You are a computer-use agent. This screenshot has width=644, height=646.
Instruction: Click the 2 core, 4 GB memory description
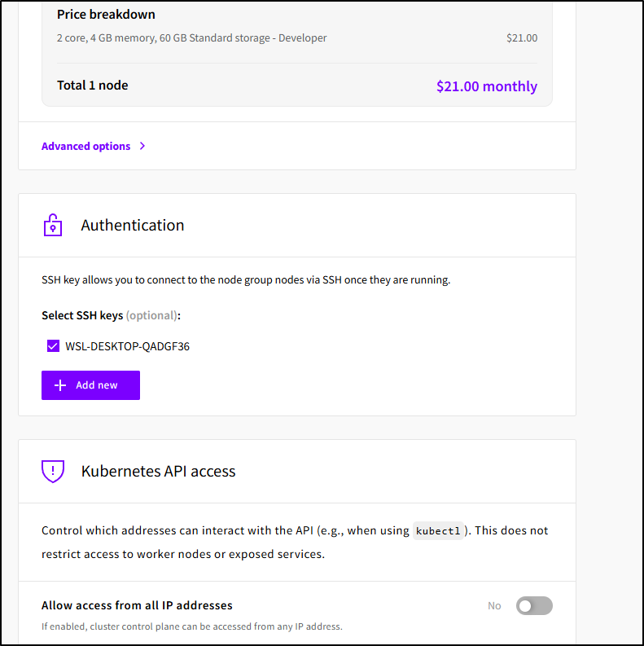[x=191, y=38]
